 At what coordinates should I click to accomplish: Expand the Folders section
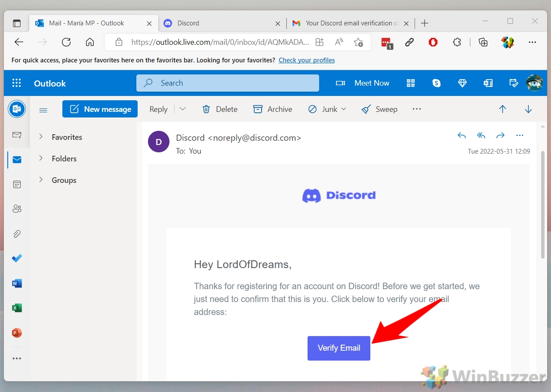41,158
